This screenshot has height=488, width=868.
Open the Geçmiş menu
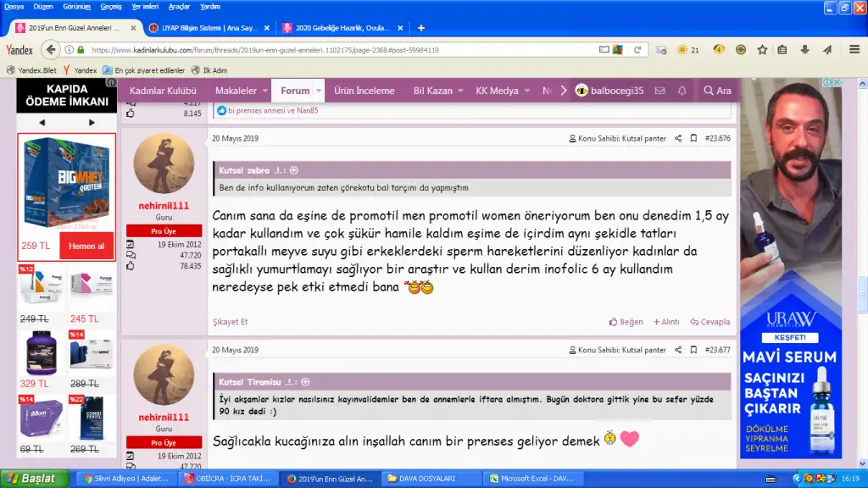coord(111,7)
